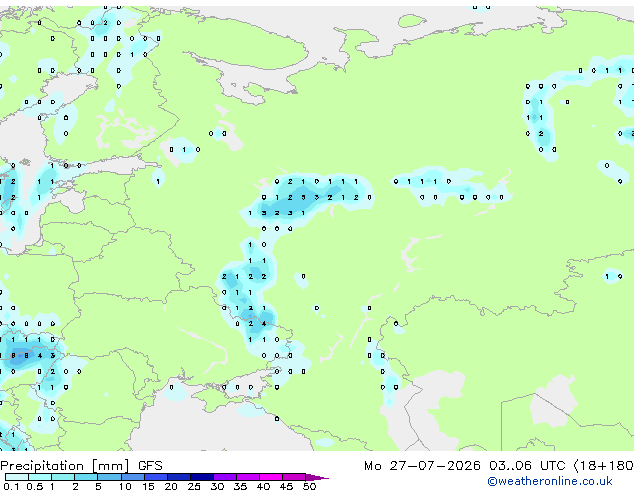Click the legend scale label "15"
The width and height of the screenshot is (634, 490).
148,486
